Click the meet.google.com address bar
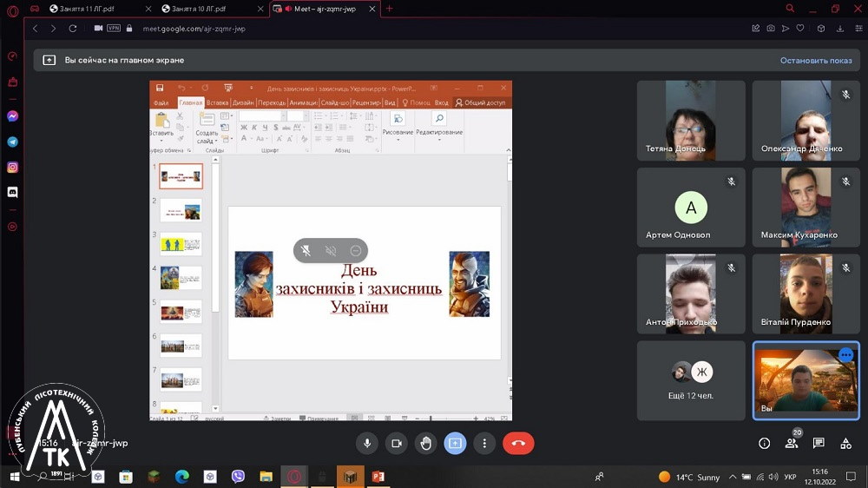This screenshot has height=488, width=868. click(194, 29)
